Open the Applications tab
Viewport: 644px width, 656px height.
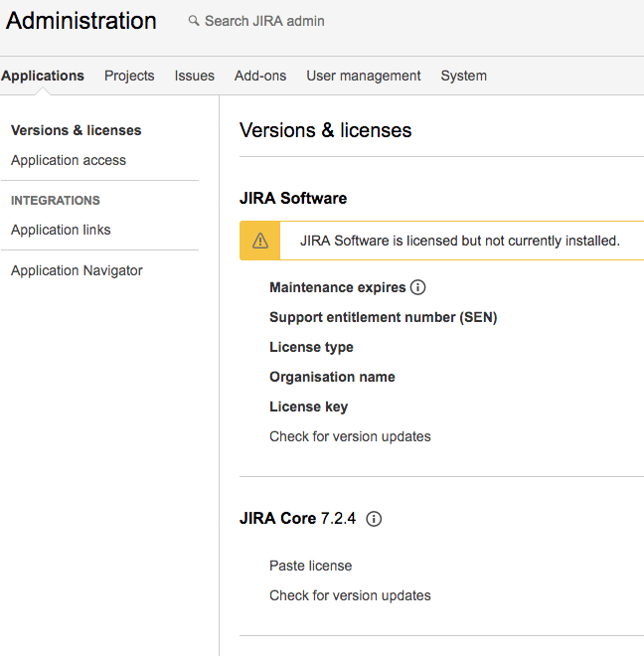click(43, 76)
